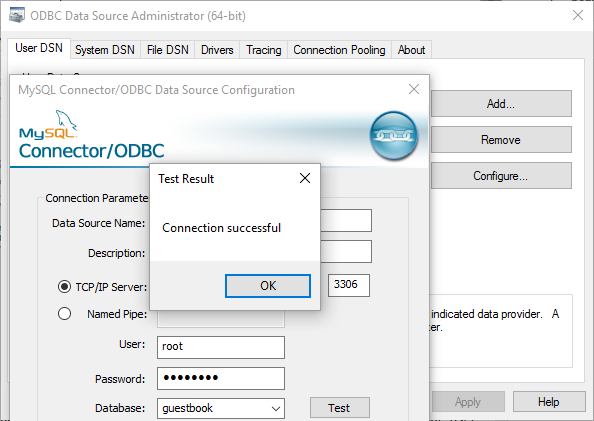Click the 'Database:' label

[x=120, y=408]
